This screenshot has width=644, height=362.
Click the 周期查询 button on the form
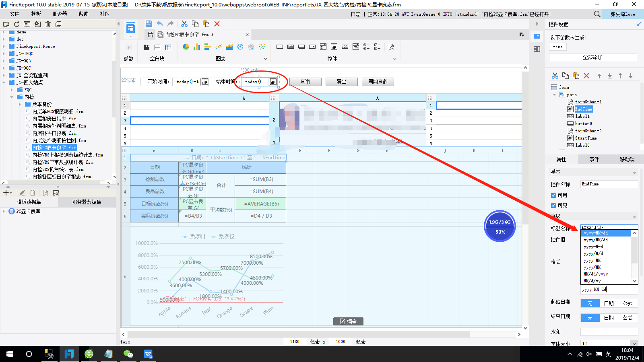pos(378,82)
